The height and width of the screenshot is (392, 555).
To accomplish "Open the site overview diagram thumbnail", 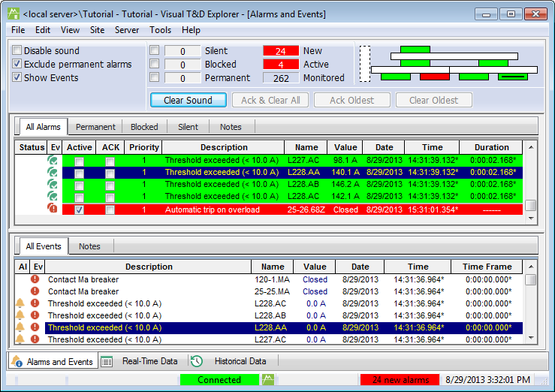I will click(x=449, y=64).
